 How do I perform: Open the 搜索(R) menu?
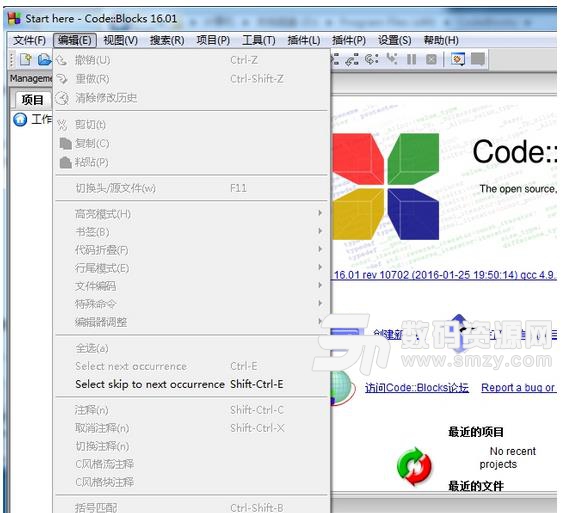pyautogui.click(x=167, y=40)
